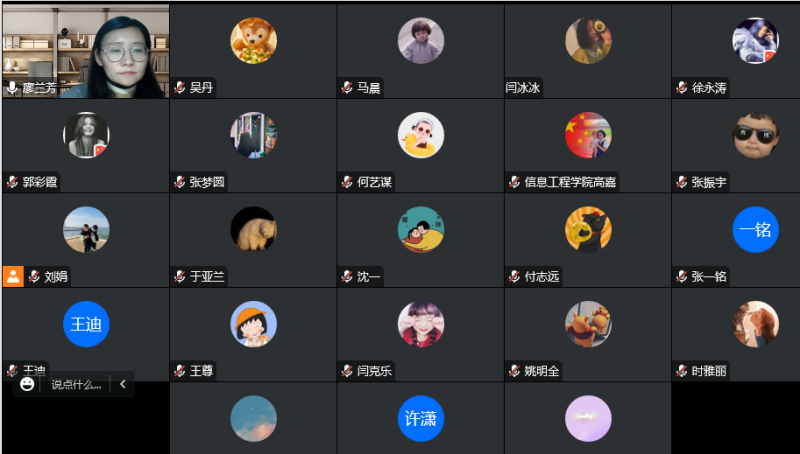
Task: Click the 王迪 blue avatar
Action: pos(86,324)
